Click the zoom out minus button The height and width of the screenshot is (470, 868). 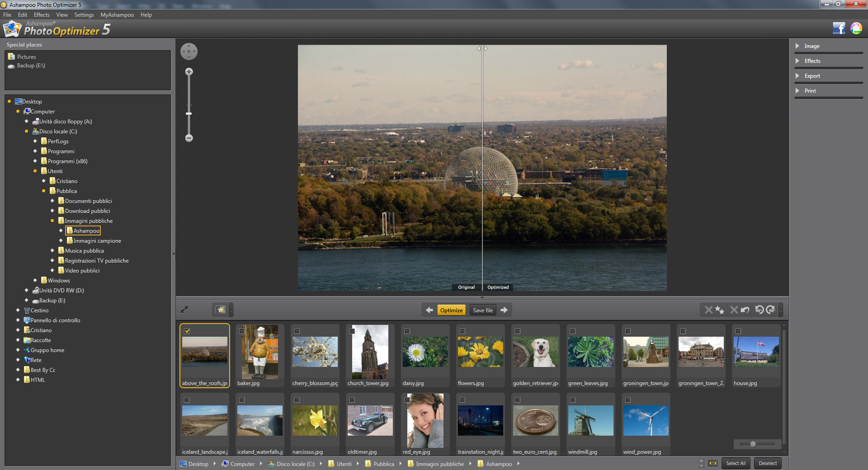coord(189,138)
